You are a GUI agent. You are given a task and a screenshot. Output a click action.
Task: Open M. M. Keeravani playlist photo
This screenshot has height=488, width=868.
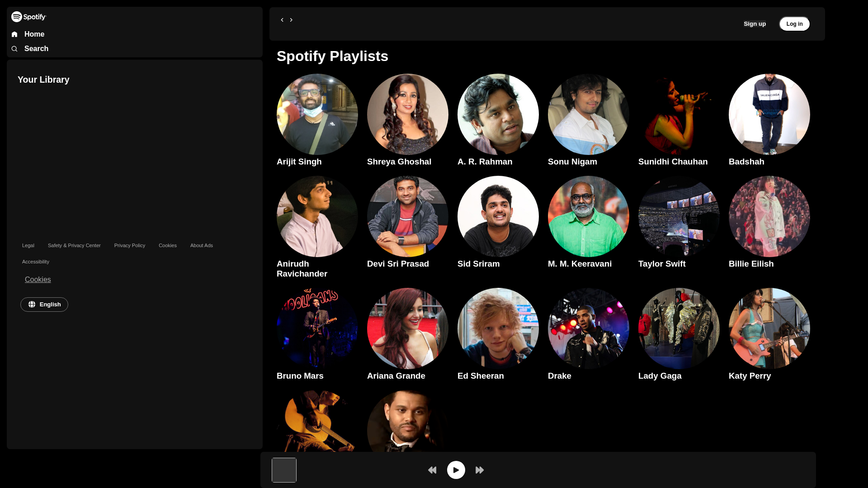coord(589,216)
